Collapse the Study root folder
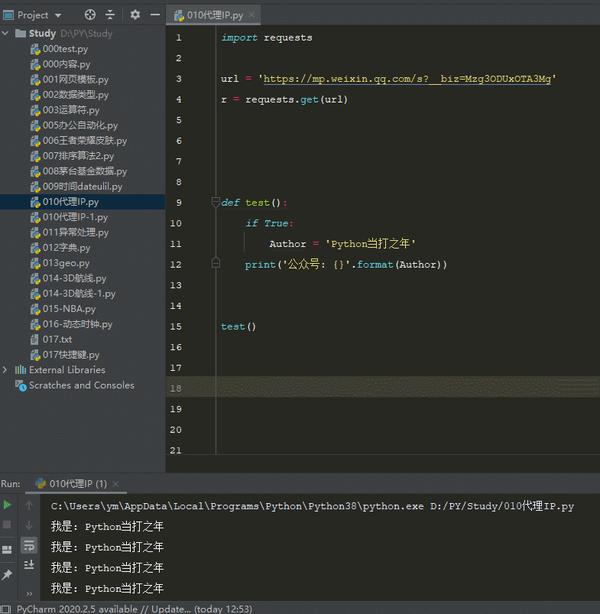Viewport: 600px width, 614px height. [x=6, y=33]
